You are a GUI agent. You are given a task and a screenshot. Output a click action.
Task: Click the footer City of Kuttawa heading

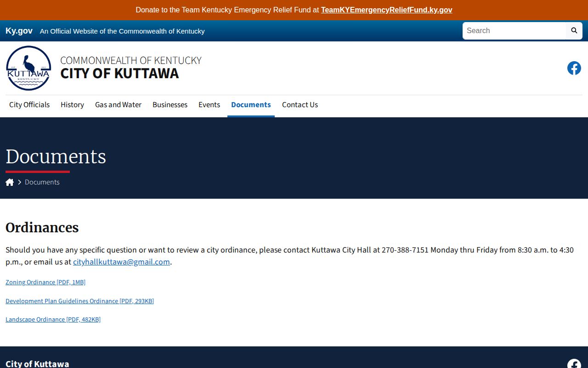click(37, 364)
